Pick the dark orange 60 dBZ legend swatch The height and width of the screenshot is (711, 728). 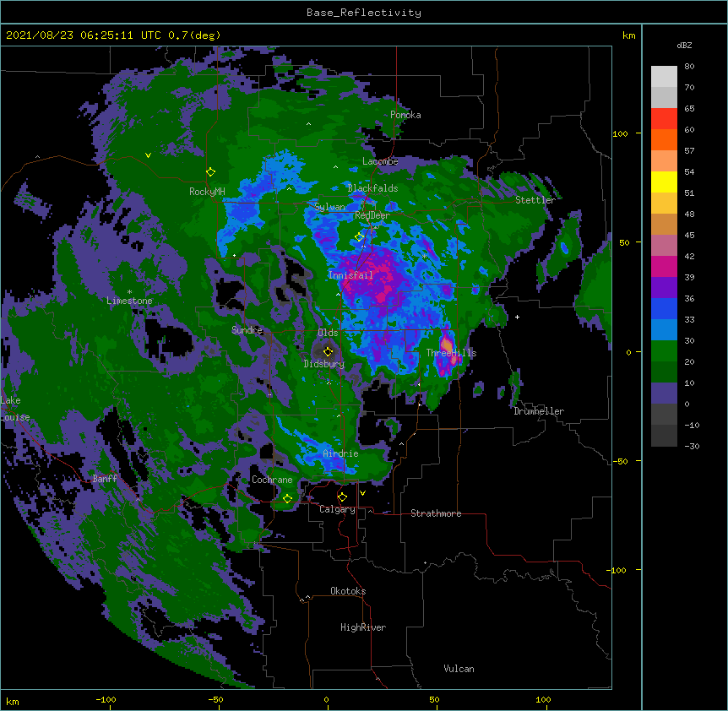pyautogui.click(x=664, y=139)
